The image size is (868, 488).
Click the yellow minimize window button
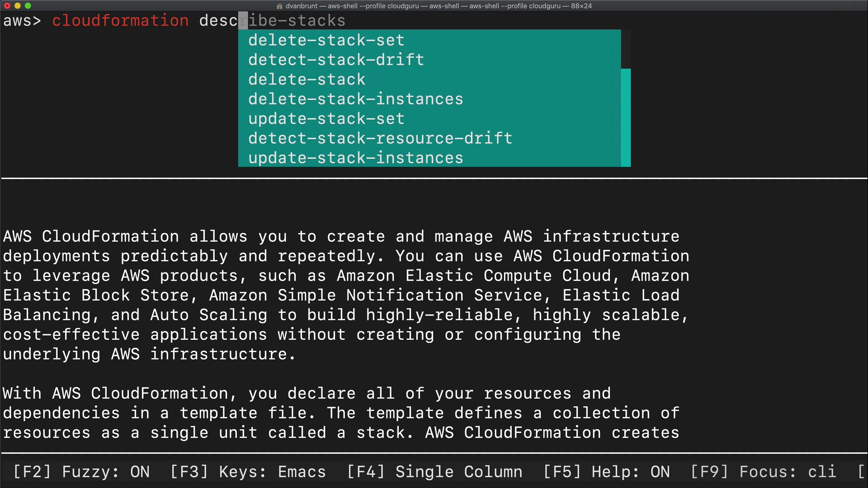pyautogui.click(x=18, y=6)
